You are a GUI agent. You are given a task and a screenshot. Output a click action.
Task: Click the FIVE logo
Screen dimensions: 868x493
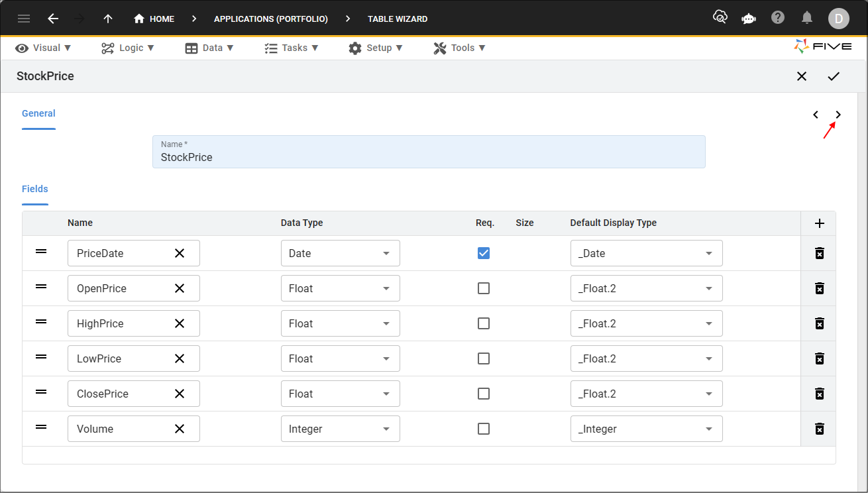pyautogui.click(x=822, y=47)
